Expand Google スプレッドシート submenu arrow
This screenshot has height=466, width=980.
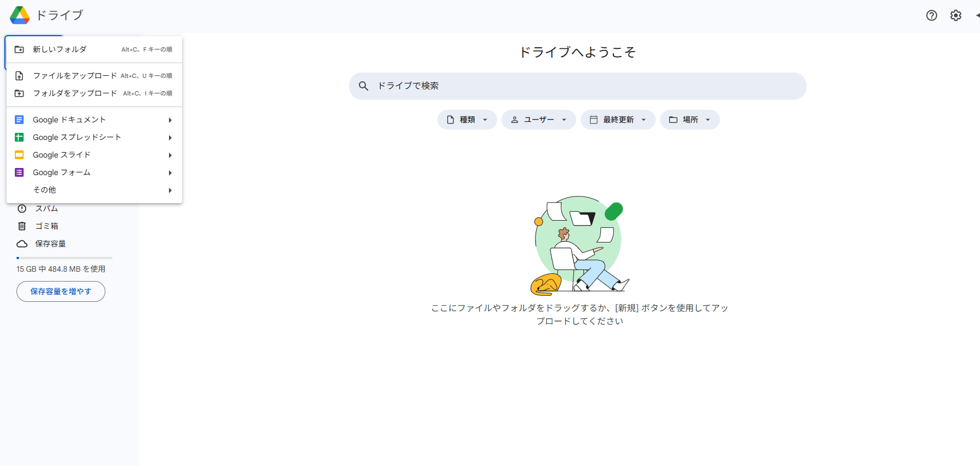coord(170,138)
